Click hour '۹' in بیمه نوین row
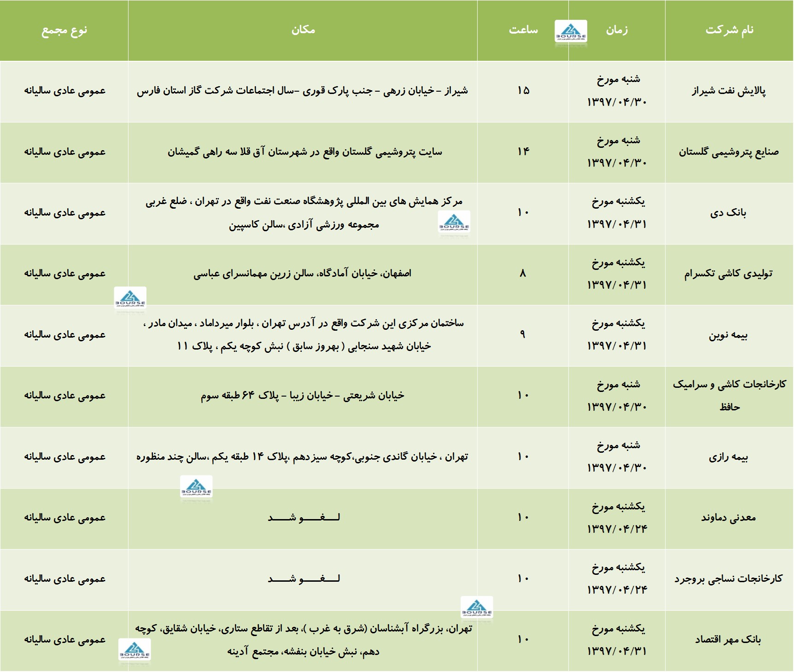Viewport: 794px width, 672px height. pos(523,334)
